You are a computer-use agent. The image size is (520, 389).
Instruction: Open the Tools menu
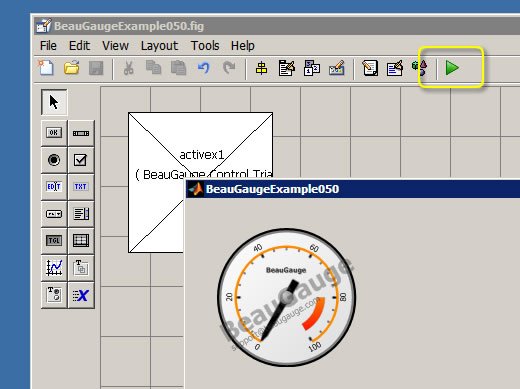point(205,46)
